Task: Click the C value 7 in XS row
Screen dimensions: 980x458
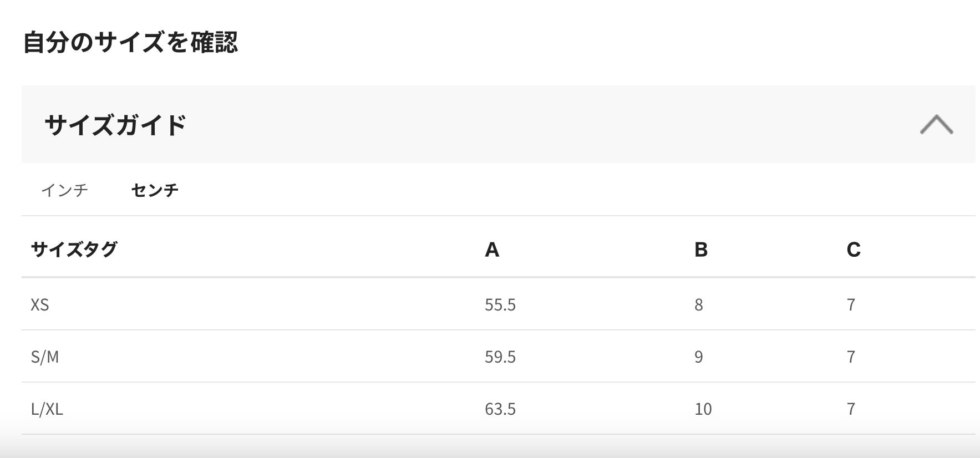Action: point(851,304)
